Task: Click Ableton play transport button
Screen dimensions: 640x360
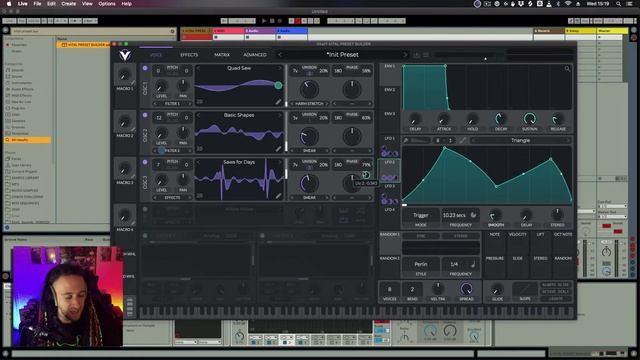Action: 264,21
